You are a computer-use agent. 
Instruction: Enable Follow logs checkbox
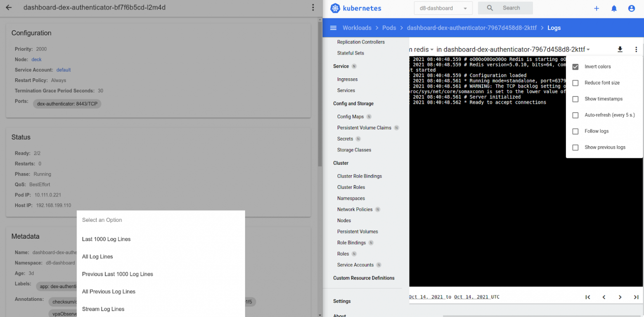click(575, 131)
